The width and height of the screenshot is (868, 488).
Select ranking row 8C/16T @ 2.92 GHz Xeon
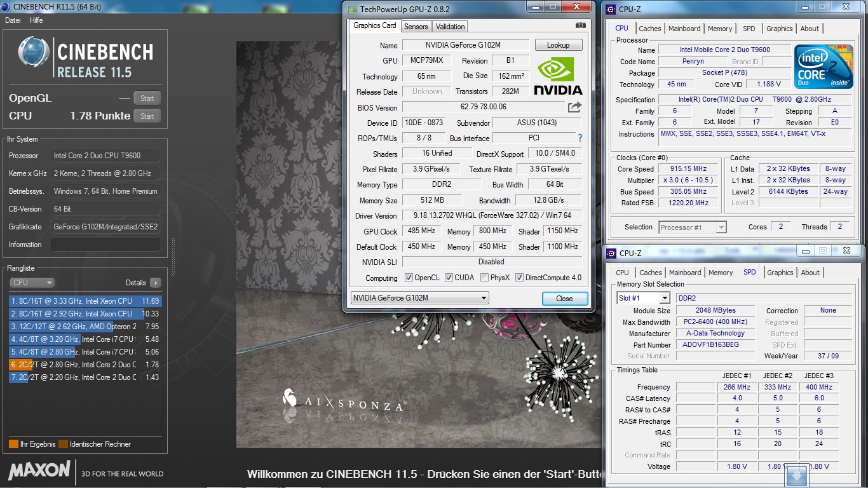[85, 314]
